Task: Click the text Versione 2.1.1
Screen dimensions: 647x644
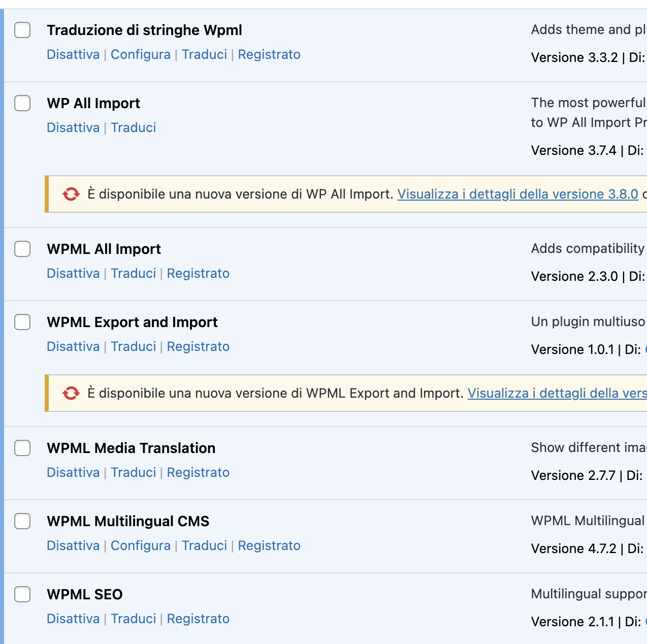Action: [x=572, y=622]
